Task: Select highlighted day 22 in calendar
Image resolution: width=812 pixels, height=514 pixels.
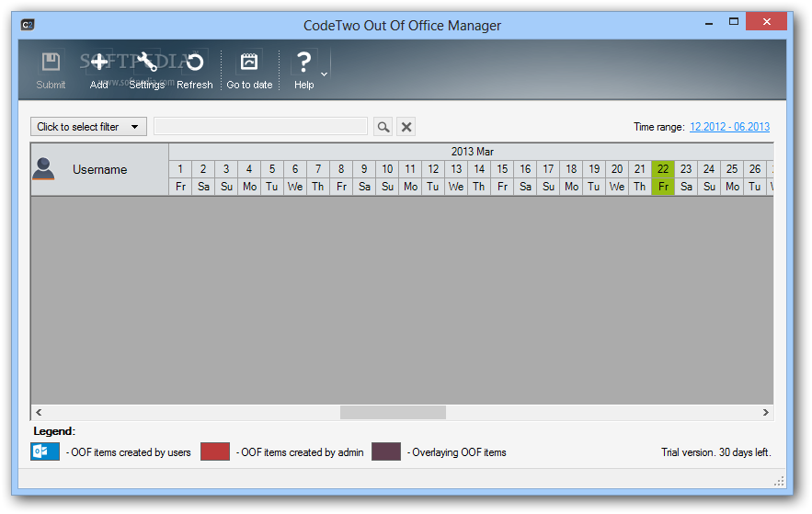Action: (x=663, y=169)
